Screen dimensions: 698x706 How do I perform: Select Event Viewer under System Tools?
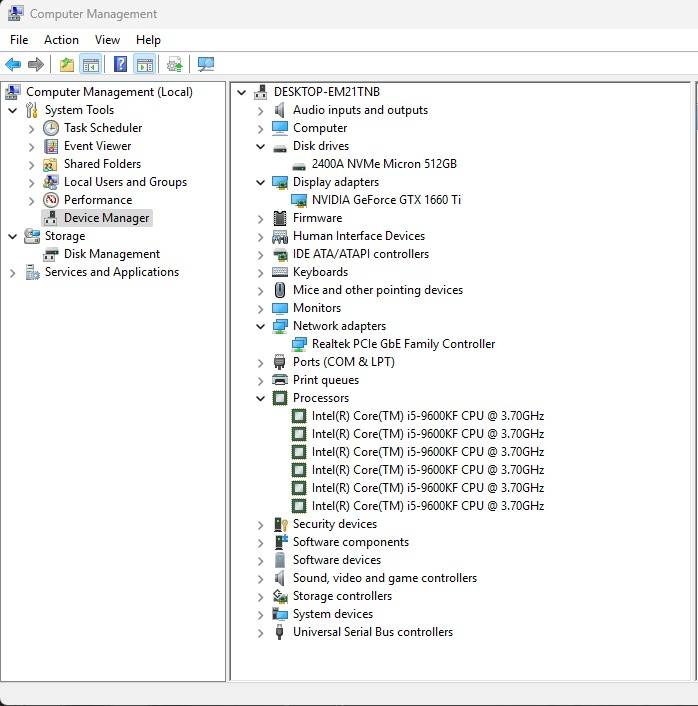click(x=97, y=146)
